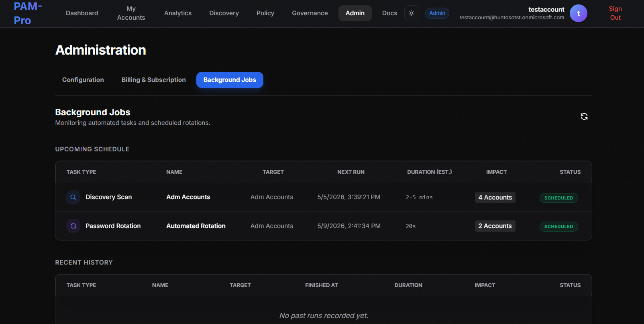The image size is (644, 324).
Task: Click next run 5/5/2026, 3:39:21 PM
Action: click(349, 197)
